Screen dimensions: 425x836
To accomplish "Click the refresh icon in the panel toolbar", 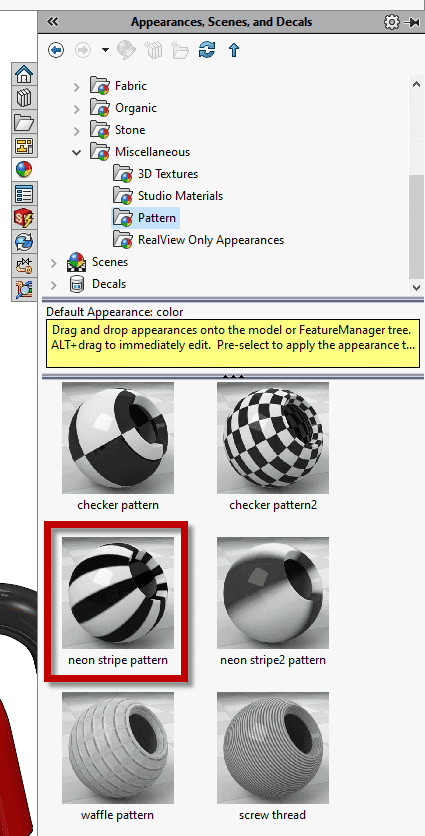I will [207, 50].
